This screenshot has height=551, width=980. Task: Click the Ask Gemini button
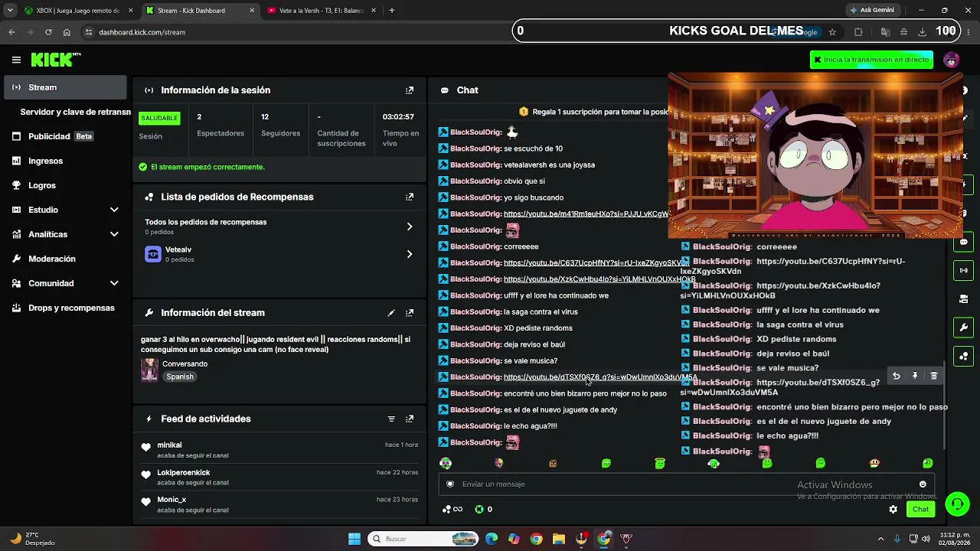(x=871, y=11)
